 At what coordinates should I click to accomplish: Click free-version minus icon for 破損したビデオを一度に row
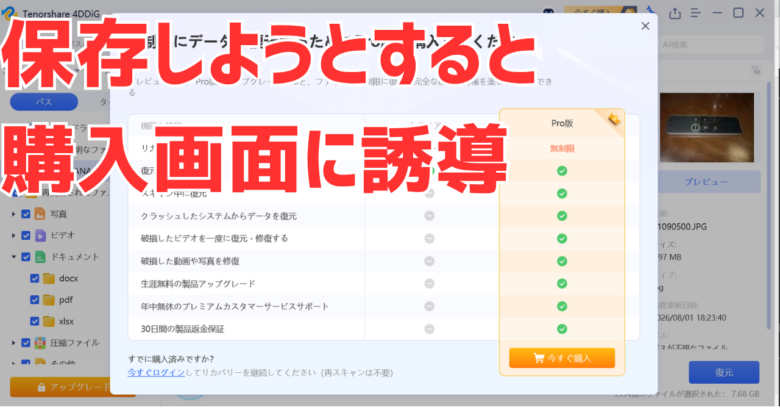pyautogui.click(x=429, y=239)
